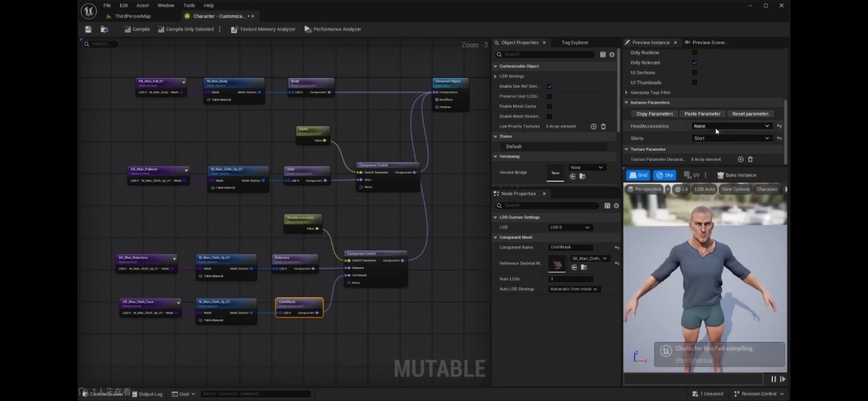Launch the Performance Analyzer
Image resolution: width=868 pixels, height=401 pixels.
(333, 29)
